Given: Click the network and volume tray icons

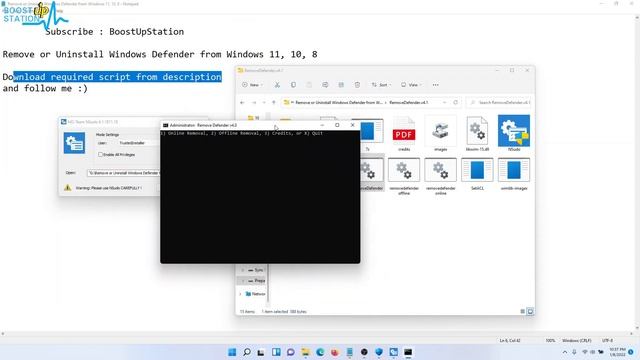Looking at the screenshot, I should 588,352.
